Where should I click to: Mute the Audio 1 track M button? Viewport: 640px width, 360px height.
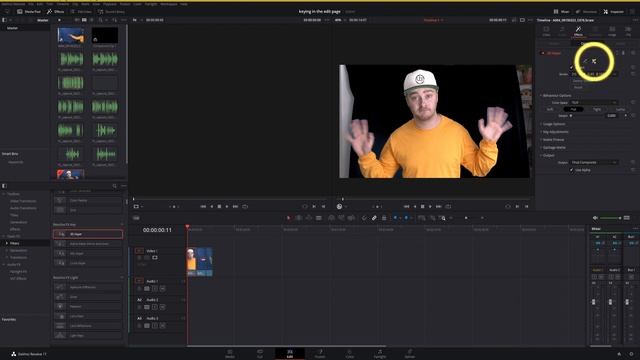[x=162, y=289]
